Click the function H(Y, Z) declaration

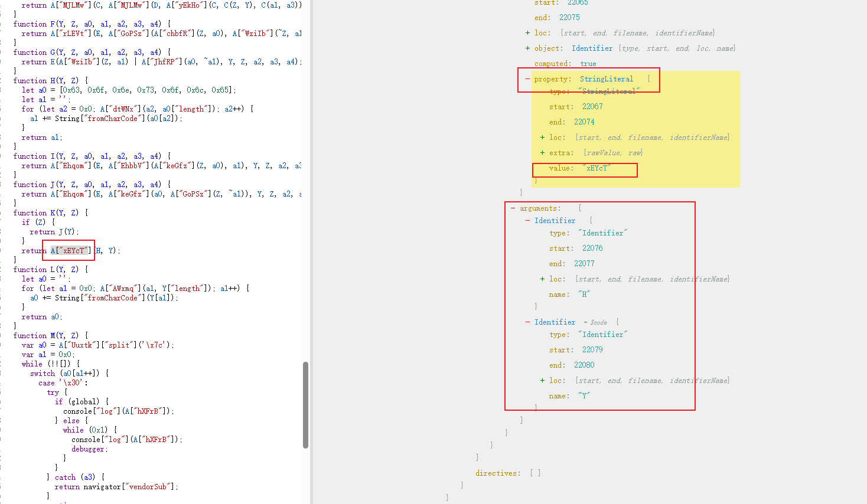(51, 81)
